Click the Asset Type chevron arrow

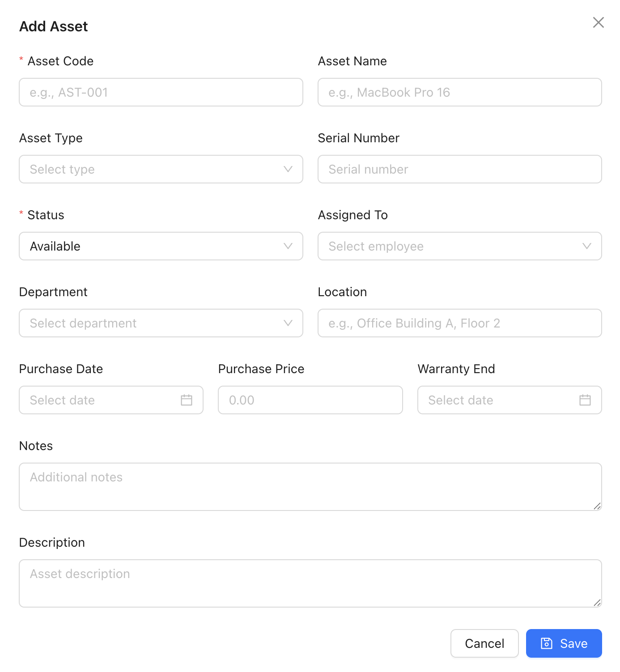(288, 169)
